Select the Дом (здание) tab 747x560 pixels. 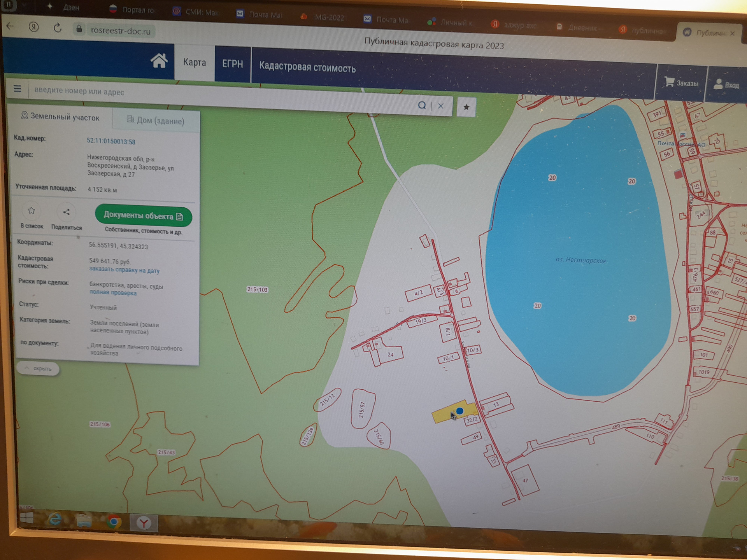point(156,121)
